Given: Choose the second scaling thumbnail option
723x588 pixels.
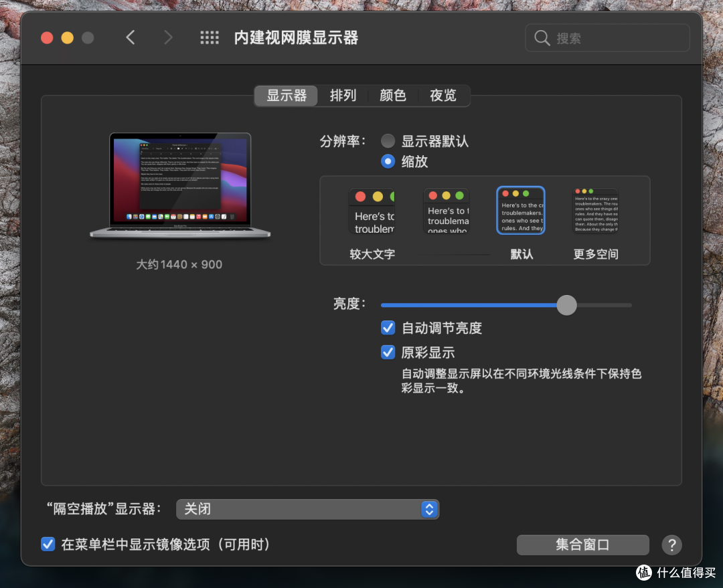Looking at the screenshot, I should coord(447,211).
